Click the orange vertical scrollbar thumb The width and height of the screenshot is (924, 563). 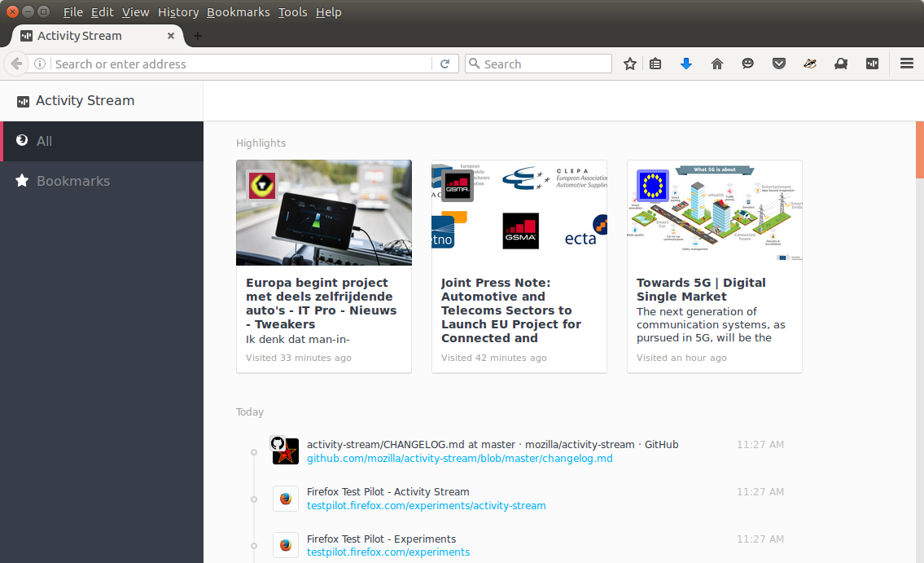tap(919, 150)
